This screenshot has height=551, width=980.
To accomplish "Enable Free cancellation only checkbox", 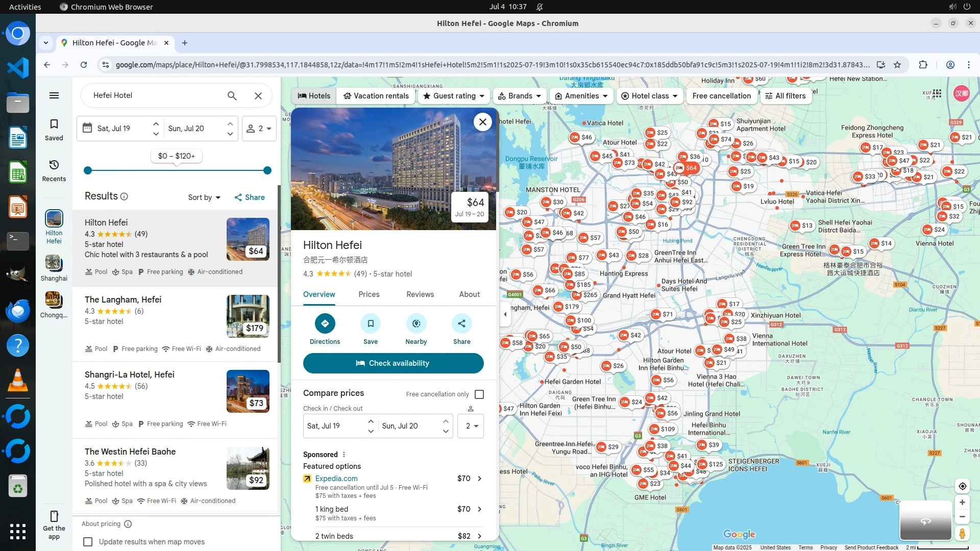I will (479, 394).
